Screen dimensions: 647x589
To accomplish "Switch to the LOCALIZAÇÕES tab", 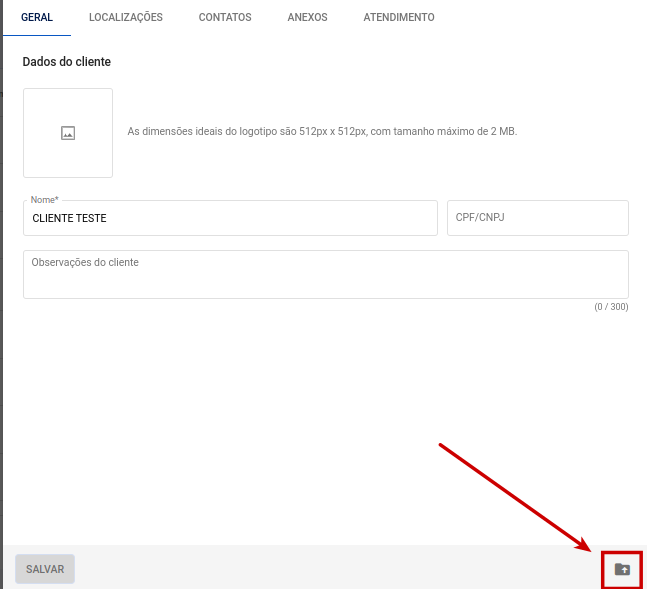I will [126, 17].
